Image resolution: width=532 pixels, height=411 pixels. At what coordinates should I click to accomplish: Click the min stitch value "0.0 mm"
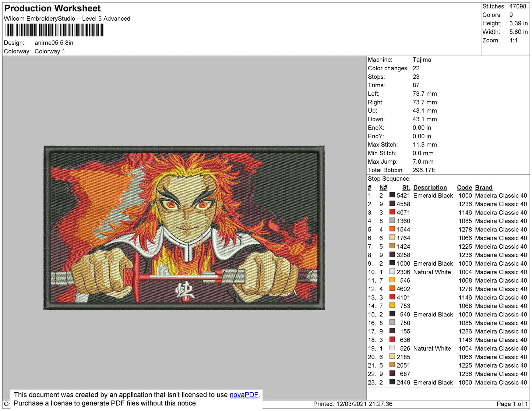(x=423, y=153)
